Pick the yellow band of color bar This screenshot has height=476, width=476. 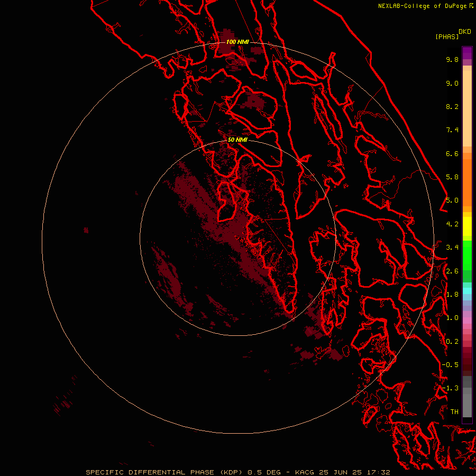click(467, 226)
